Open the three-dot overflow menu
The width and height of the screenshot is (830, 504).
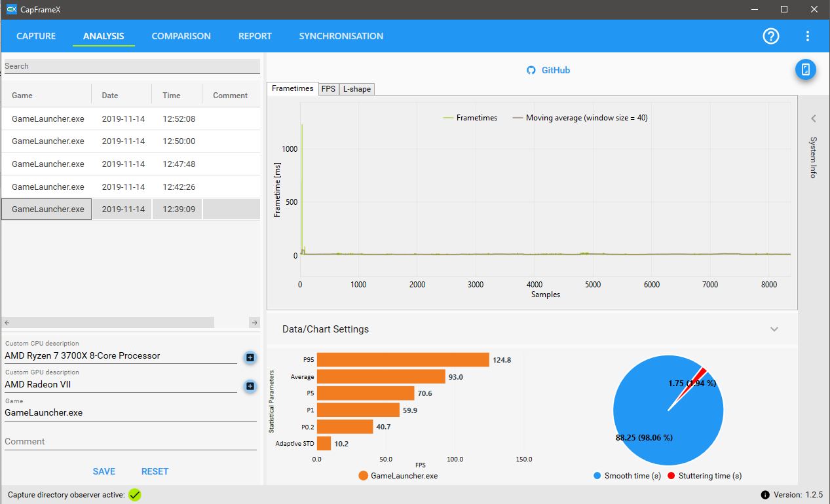coord(808,36)
